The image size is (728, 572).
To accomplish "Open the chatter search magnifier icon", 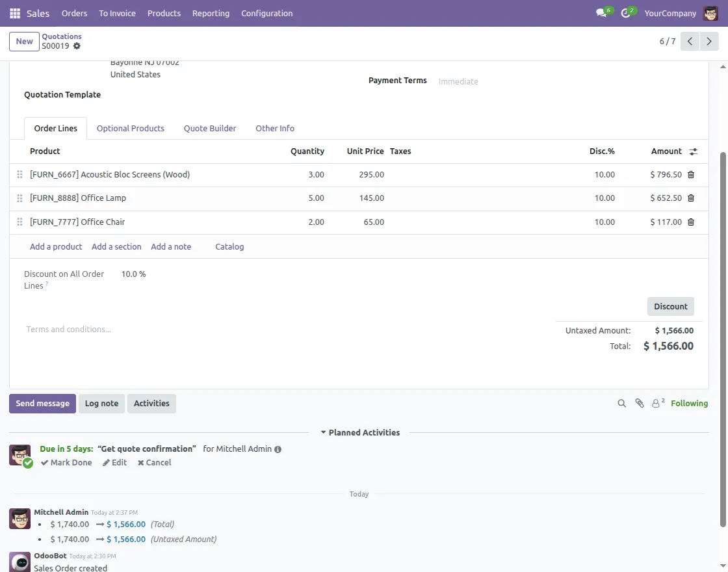I will 622,404.
